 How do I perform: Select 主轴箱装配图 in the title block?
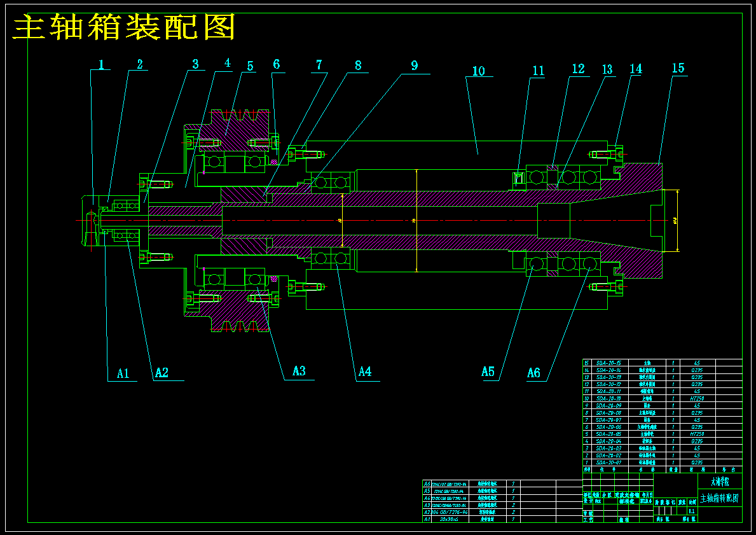(719, 498)
